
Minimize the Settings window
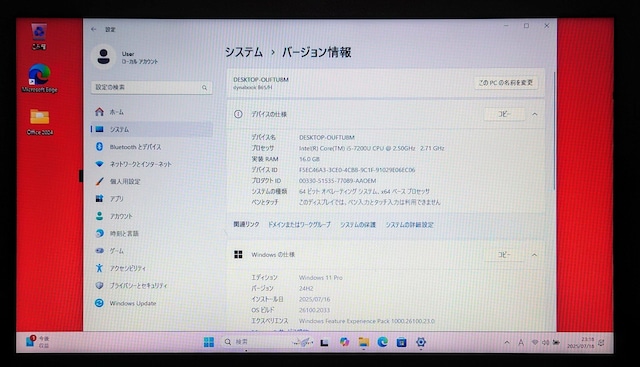tap(506, 26)
